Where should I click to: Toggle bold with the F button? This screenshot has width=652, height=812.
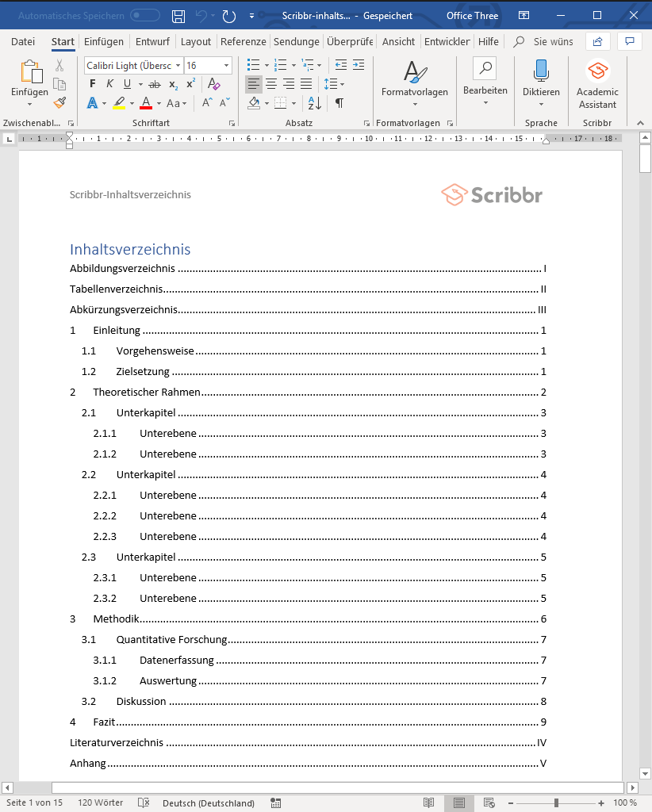[x=91, y=83]
